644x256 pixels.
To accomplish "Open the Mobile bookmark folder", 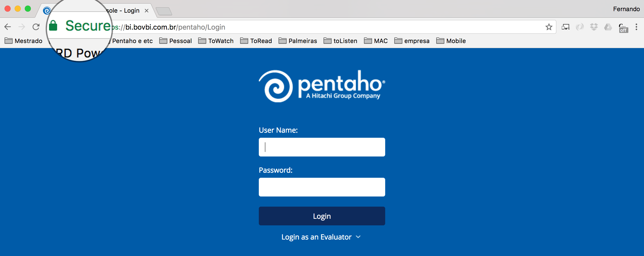I will (x=451, y=41).
